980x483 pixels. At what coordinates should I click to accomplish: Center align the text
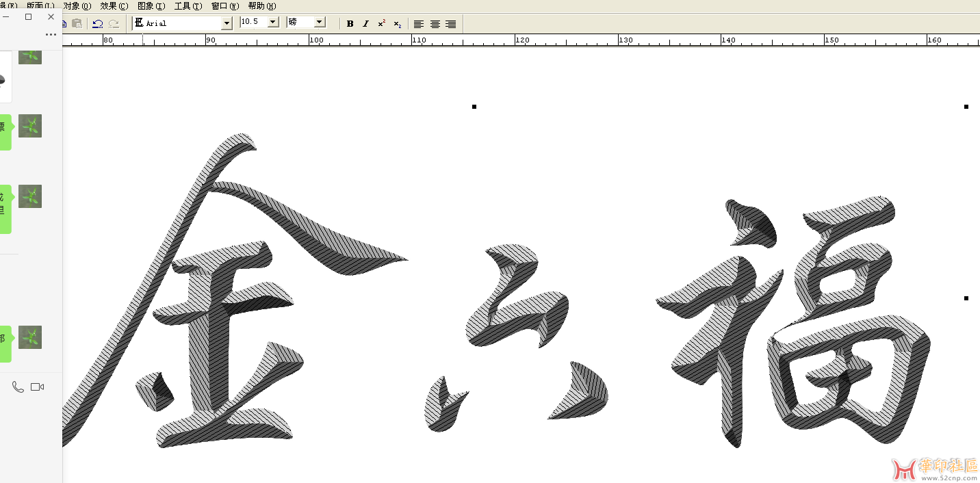tap(435, 24)
